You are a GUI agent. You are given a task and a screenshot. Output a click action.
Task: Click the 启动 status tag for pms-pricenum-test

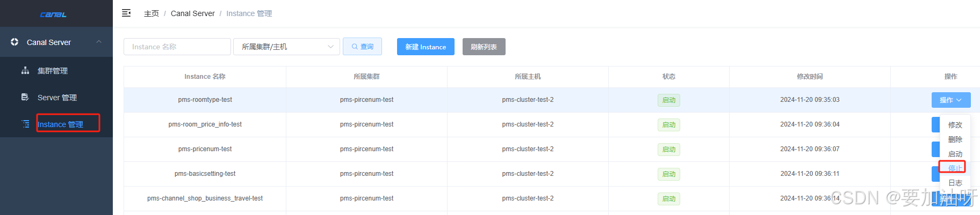point(669,150)
